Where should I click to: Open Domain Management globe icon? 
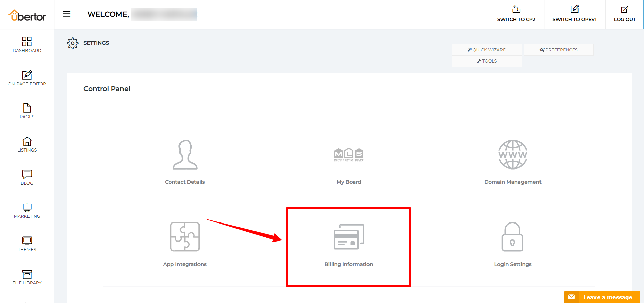[512, 155]
